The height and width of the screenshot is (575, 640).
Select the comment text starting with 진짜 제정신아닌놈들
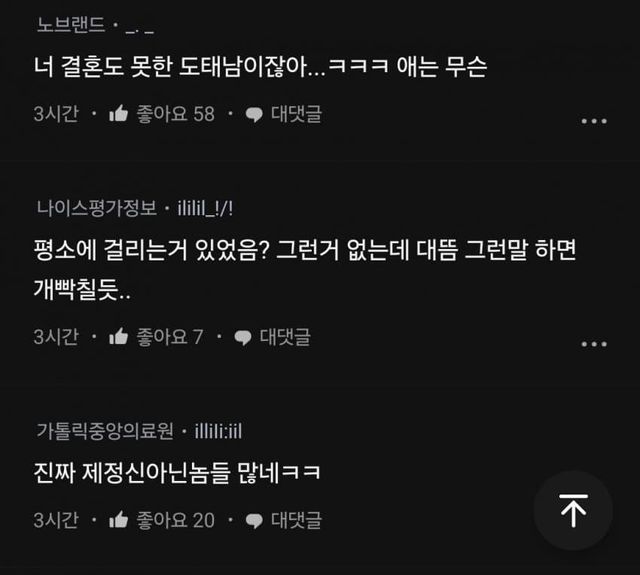click(x=177, y=473)
